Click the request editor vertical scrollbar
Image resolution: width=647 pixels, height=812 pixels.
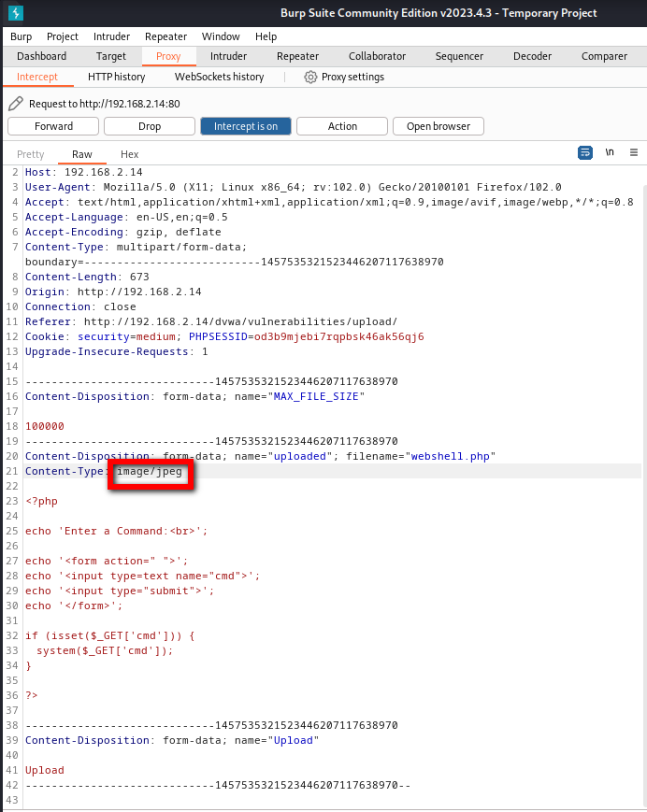(644, 494)
